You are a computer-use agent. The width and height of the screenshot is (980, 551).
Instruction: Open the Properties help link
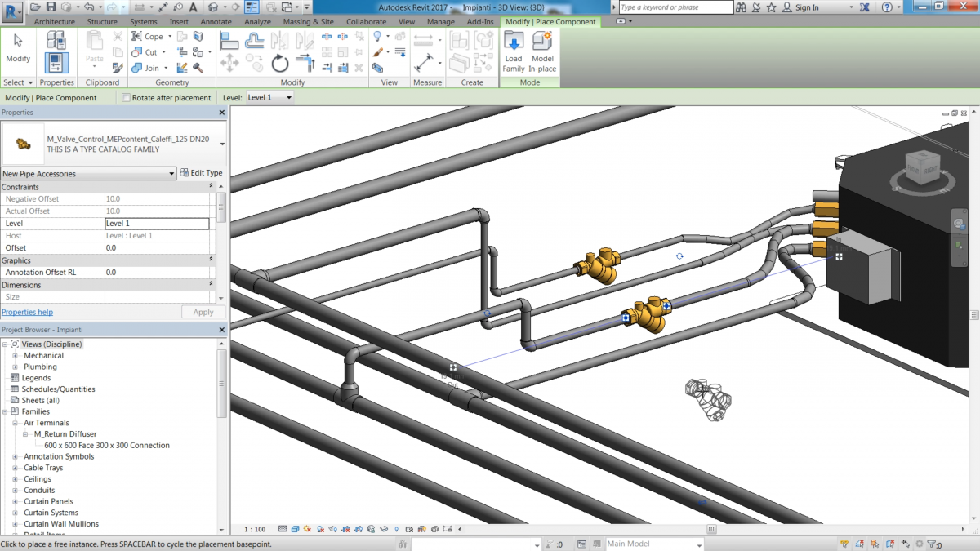pyautogui.click(x=27, y=313)
